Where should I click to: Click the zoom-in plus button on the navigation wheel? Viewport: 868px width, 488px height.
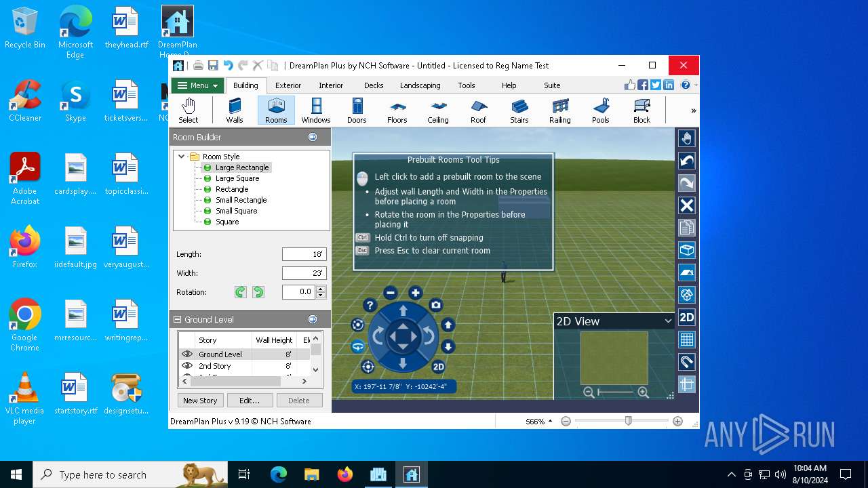[x=415, y=293]
